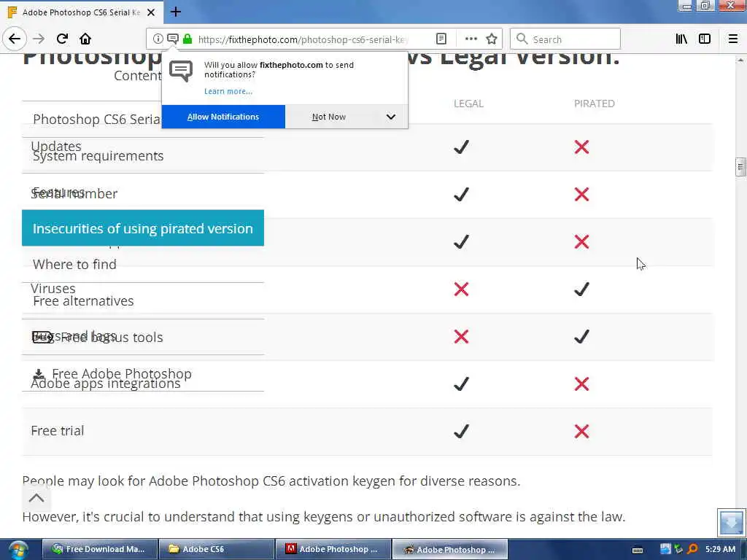Click the vertical scrollbar thumb
Image resolution: width=747 pixels, height=560 pixels.
point(740,167)
